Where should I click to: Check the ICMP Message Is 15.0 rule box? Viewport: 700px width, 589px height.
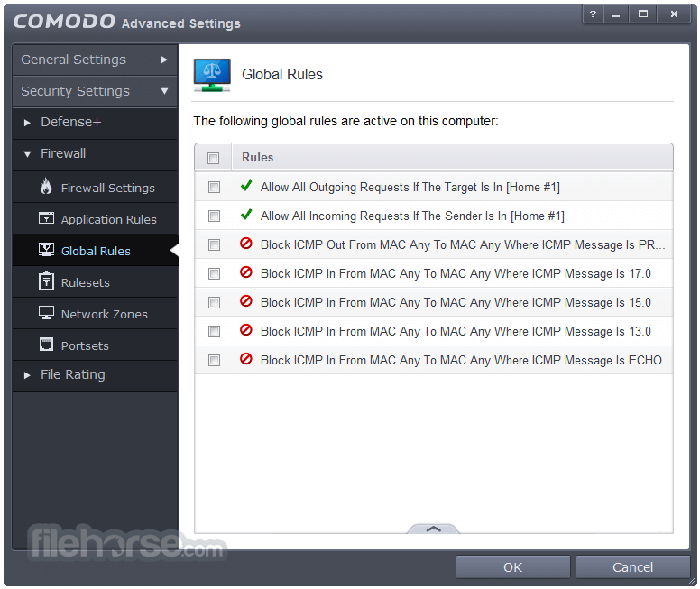click(x=215, y=303)
